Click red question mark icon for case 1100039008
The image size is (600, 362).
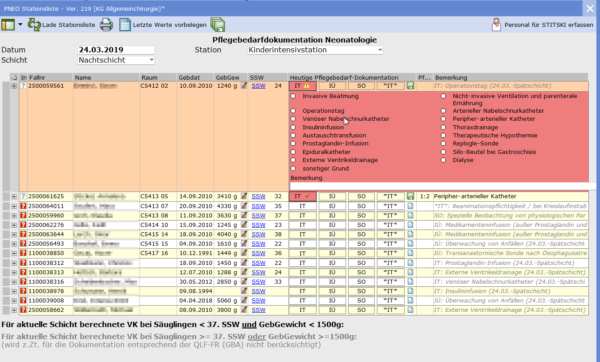pos(23,301)
